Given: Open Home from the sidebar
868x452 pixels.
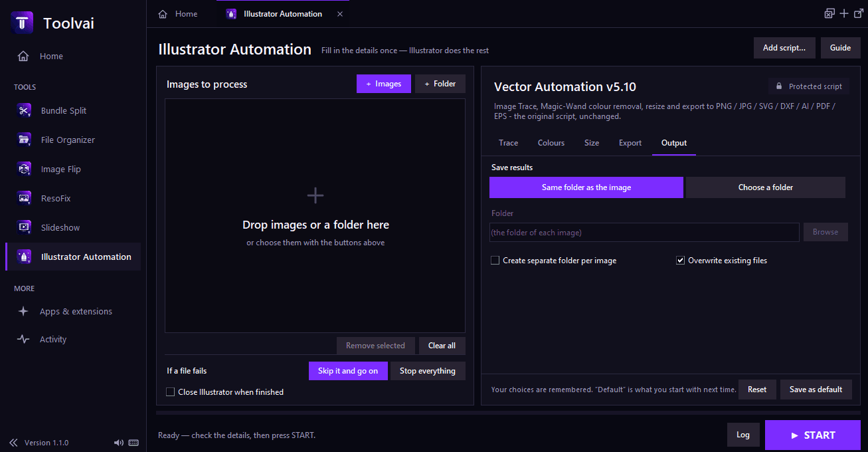Looking at the screenshot, I should (73, 56).
